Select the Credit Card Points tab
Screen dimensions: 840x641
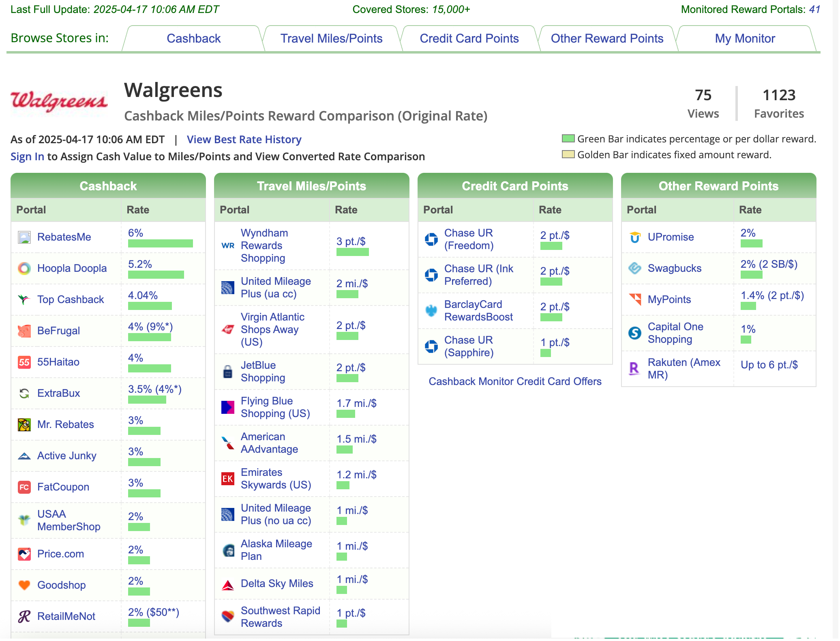click(469, 39)
